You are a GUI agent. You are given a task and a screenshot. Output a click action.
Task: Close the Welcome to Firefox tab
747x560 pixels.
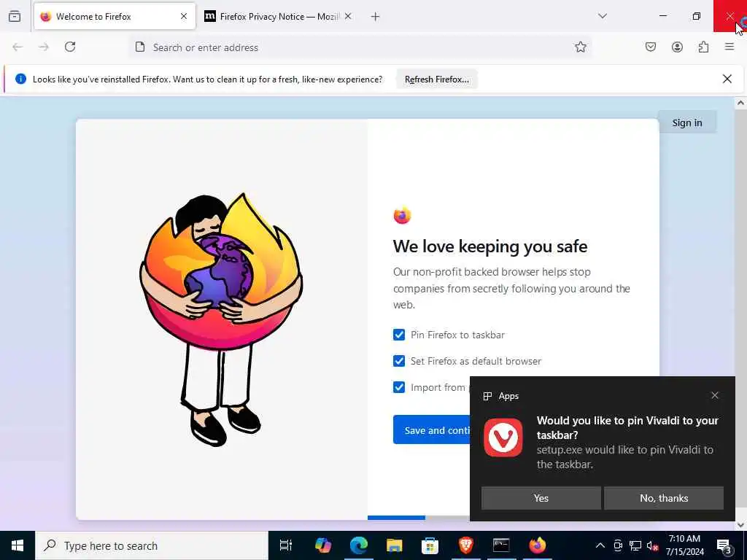pyautogui.click(x=184, y=16)
